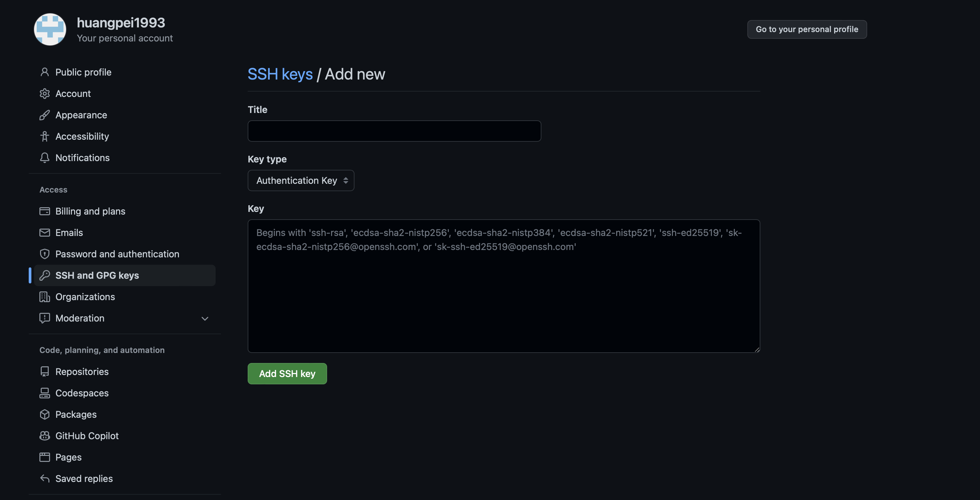980x500 pixels.
Task: Focus the Title input field
Action: pos(394,131)
